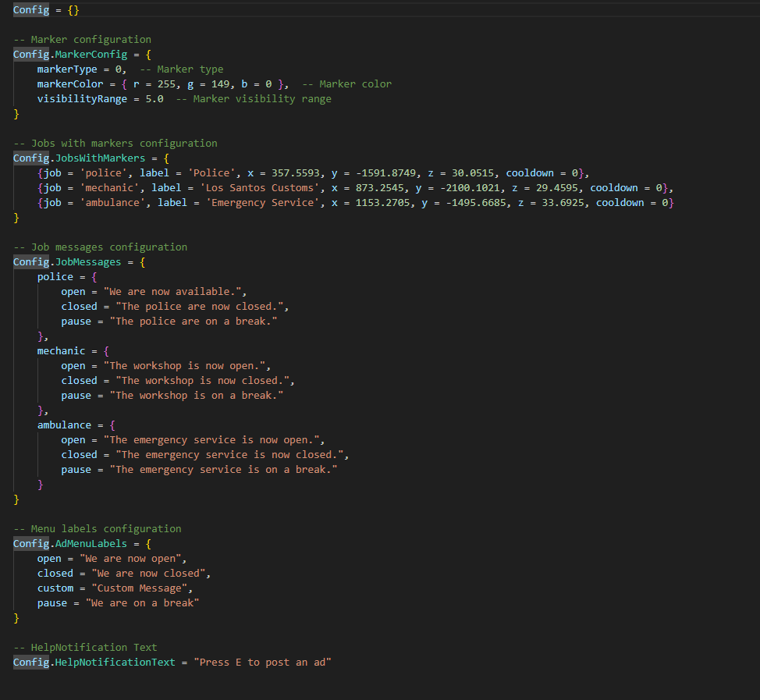The image size is (760, 700).
Task: Click the Config.JobMessages declaration
Action: [79, 261]
